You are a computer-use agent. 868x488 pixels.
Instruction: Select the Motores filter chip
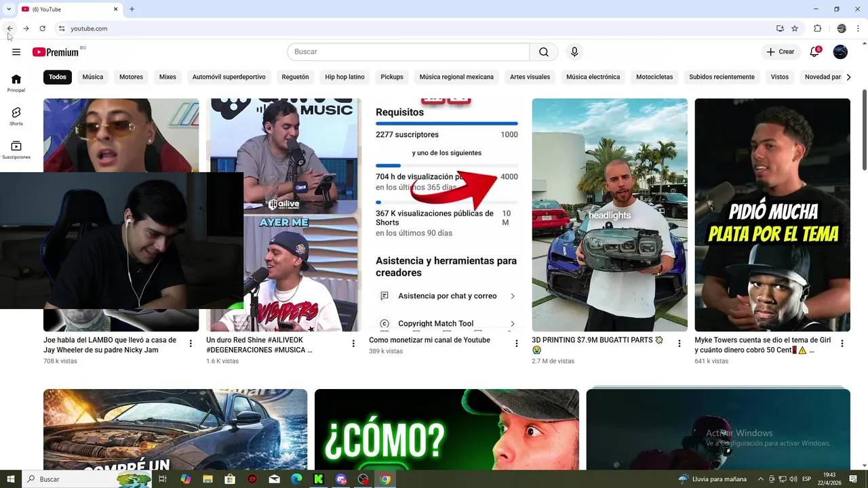(131, 77)
